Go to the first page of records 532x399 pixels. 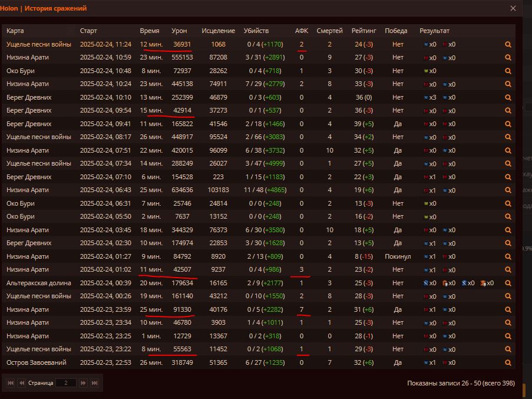(11, 382)
